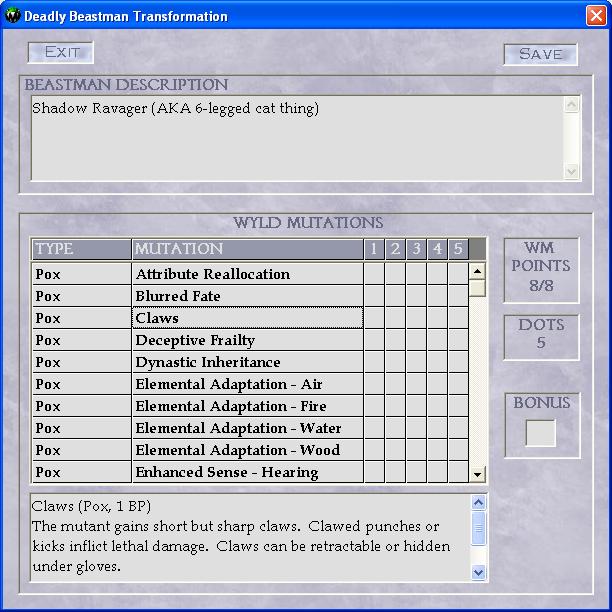
Task: Click the Exit button
Action: click(61, 52)
